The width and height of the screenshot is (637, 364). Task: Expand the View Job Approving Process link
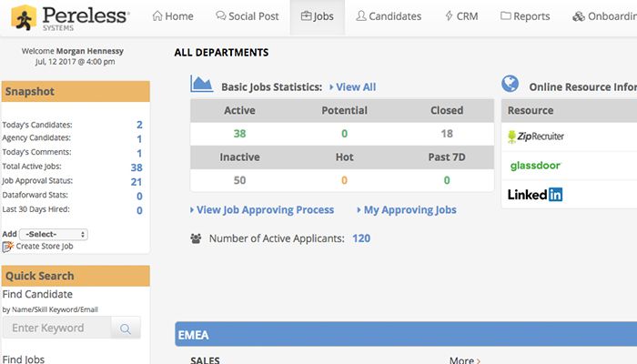(x=262, y=210)
